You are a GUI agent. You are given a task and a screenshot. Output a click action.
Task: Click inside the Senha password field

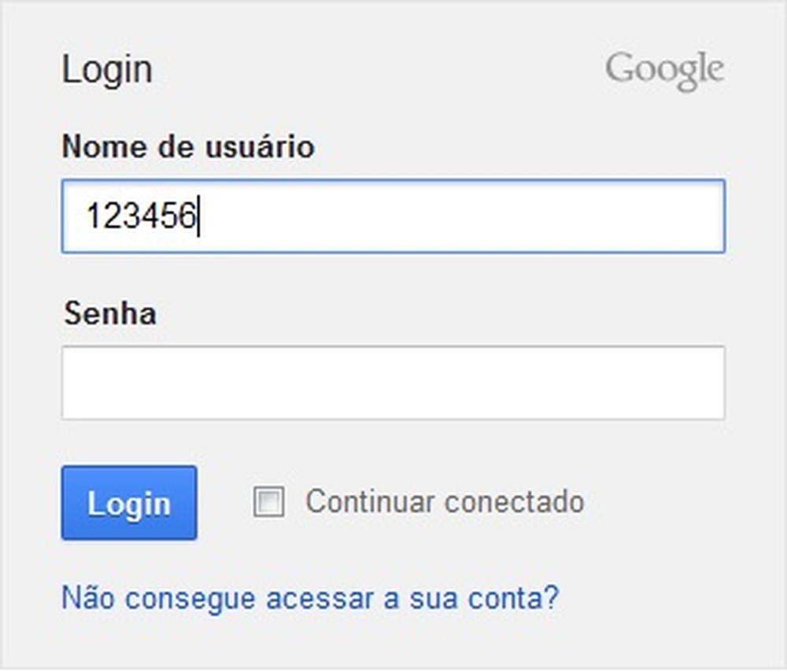[393, 382]
